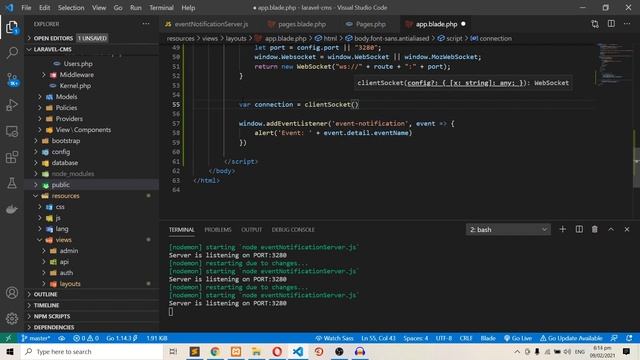
Task: Expand the Timeline section
Action: point(92,305)
